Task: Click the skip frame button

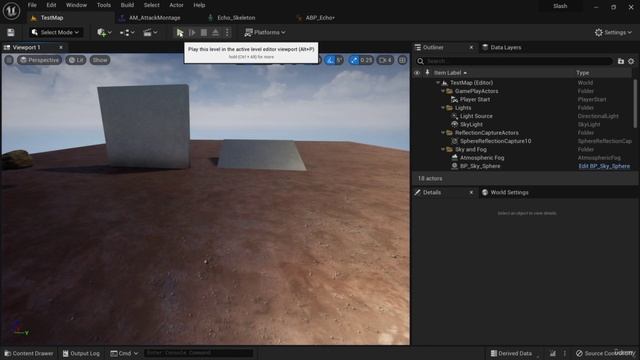Action: 192,33
